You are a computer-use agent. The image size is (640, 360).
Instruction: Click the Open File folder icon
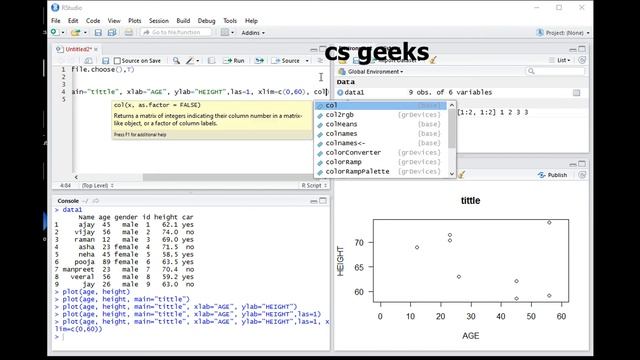click(75, 32)
